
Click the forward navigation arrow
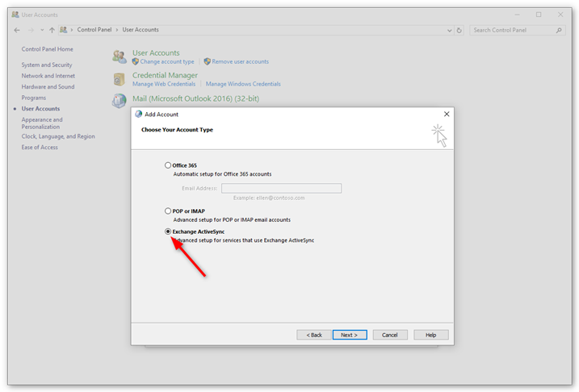31,30
